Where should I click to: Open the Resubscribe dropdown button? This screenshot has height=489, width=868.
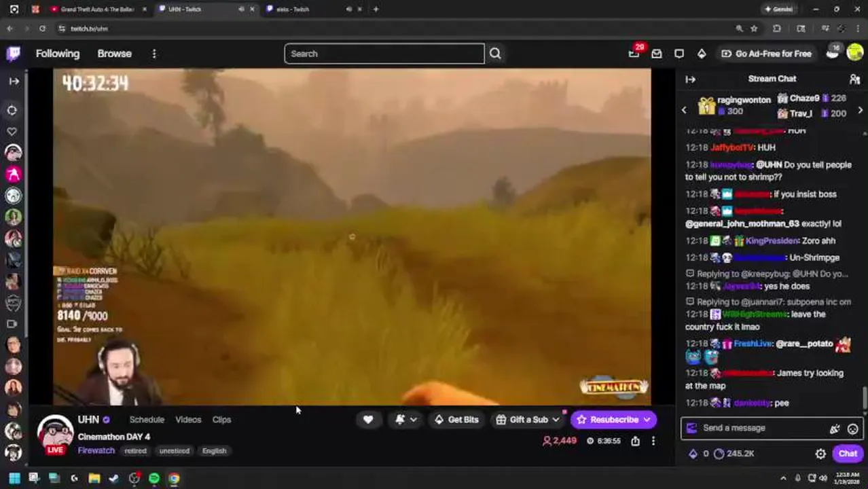[613, 420]
